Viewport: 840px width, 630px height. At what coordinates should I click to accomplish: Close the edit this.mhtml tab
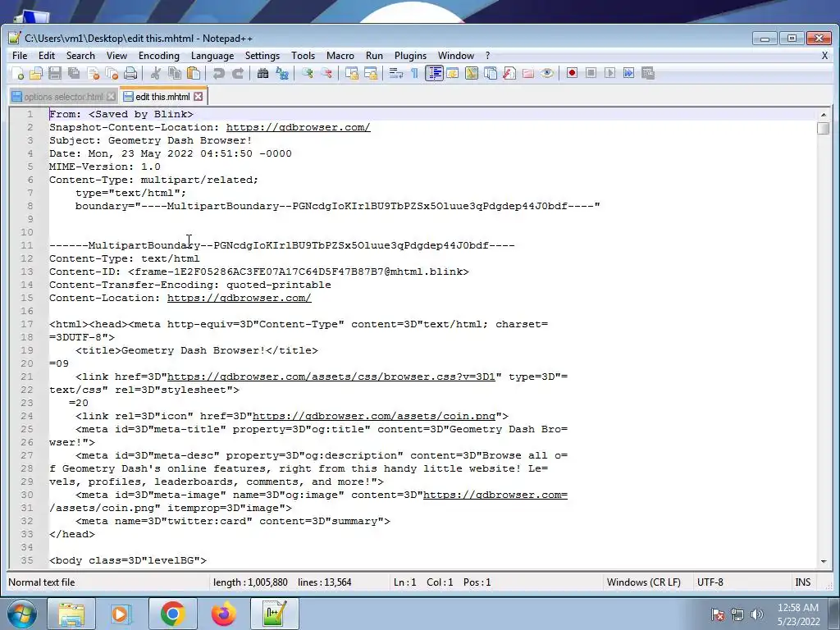199,97
